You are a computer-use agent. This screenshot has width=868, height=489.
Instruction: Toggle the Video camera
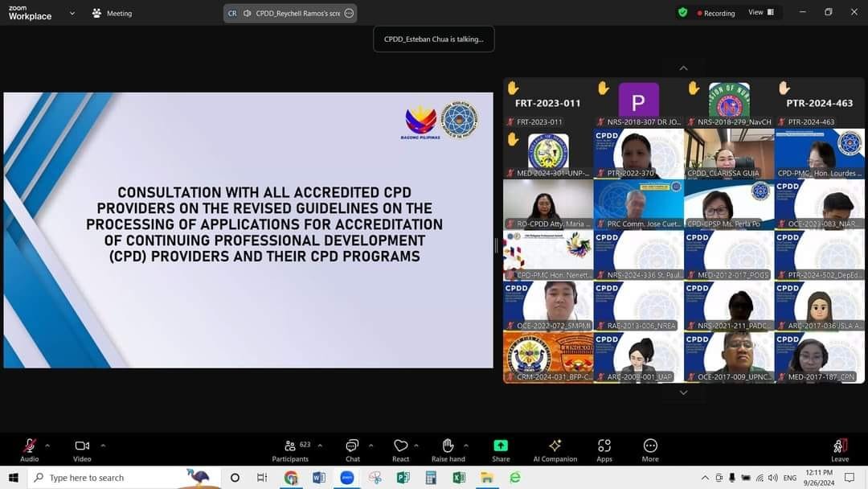tap(82, 450)
